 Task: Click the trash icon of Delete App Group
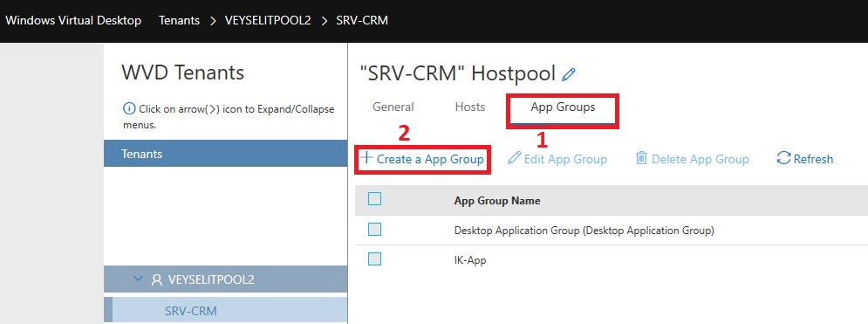pyautogui.click(x=641, y=158)
